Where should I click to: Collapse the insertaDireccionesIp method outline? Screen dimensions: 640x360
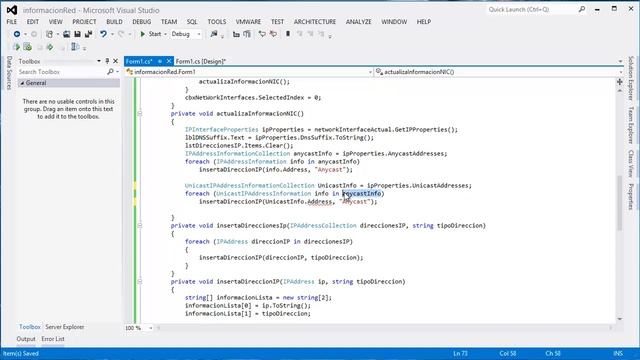[x=140, y=225]
